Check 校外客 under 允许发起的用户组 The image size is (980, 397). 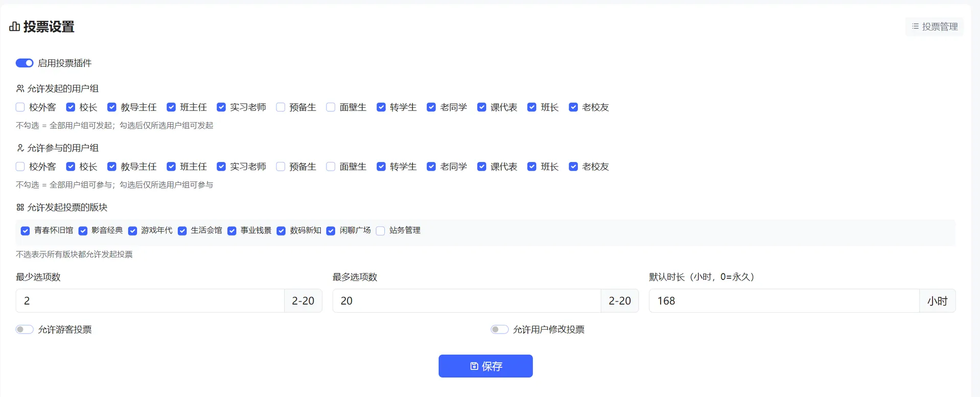(x=20, y=107)
